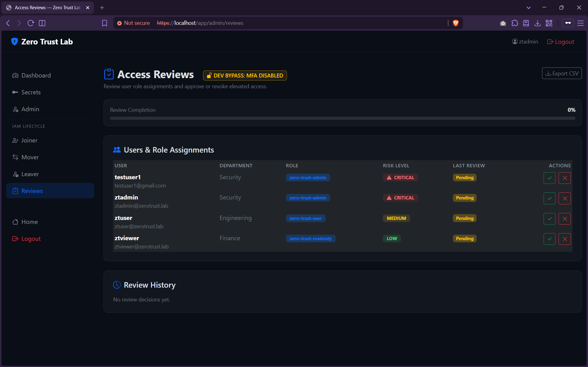The width and height of the screenshot is (588, 367).
Task: Click Export CSV button
Action: [562, 74]
